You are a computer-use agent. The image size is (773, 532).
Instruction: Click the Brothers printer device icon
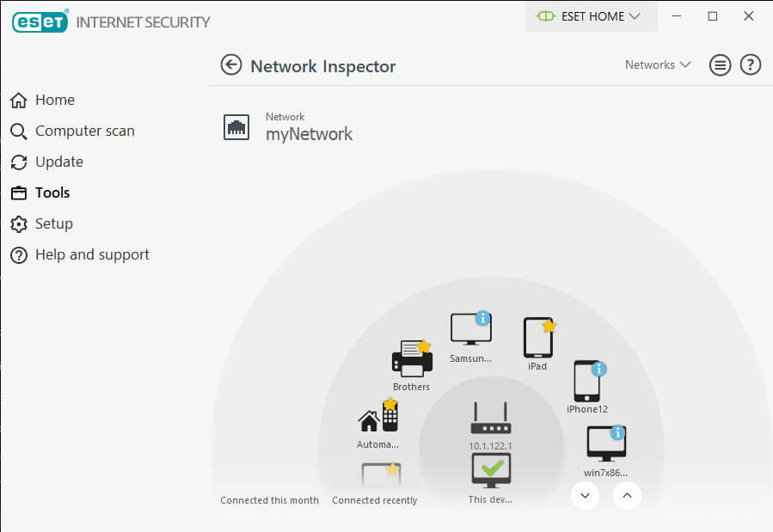point(412,358)
